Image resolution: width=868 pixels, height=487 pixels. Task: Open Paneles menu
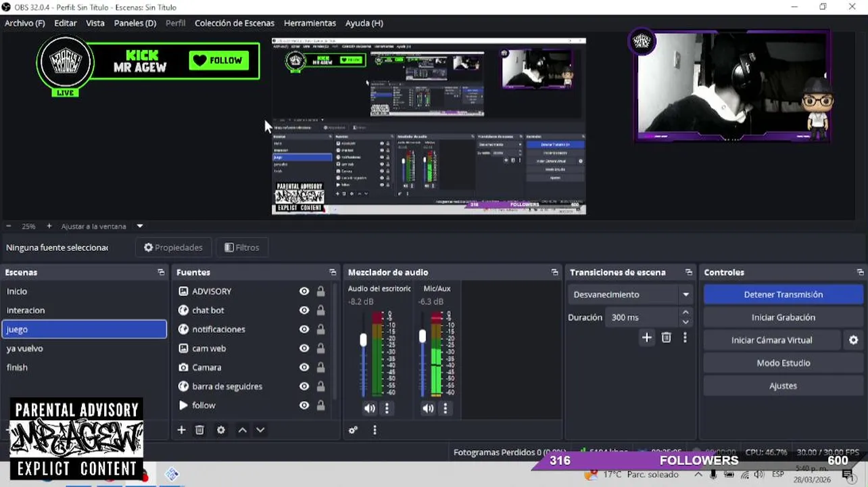point(135,23)
